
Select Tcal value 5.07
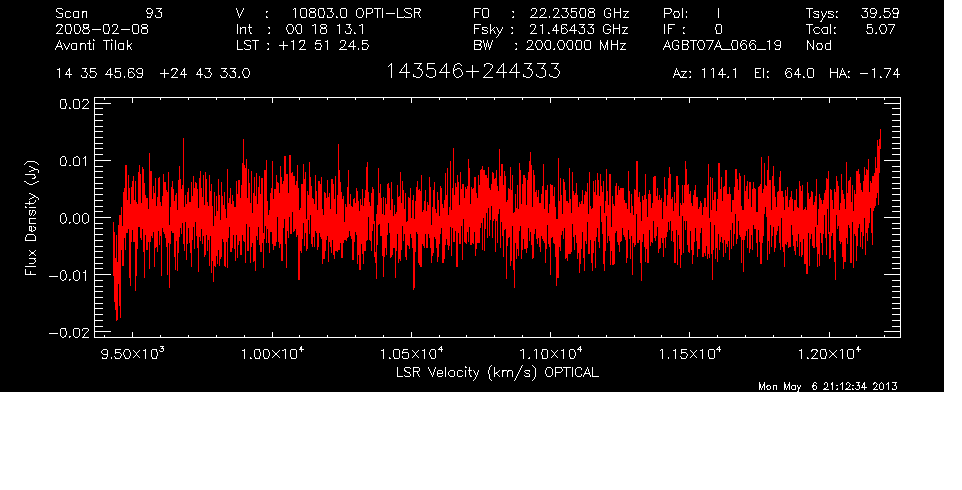tap(881, 29)
